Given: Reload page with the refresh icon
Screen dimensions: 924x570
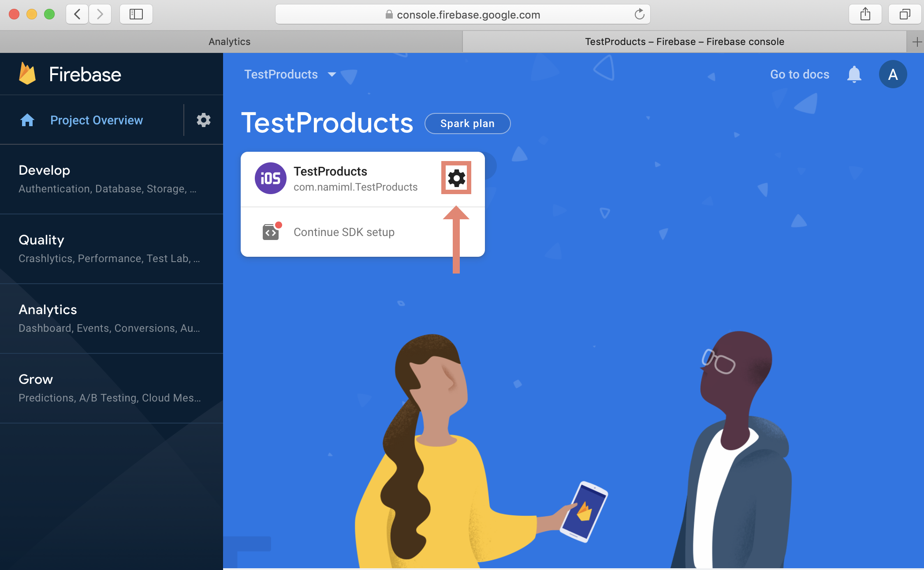Looking at the screenshot, I should pos(639,14).
